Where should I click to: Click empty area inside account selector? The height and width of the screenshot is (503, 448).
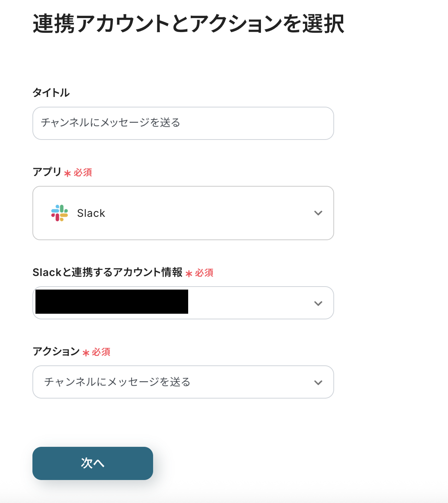click(x=249, y=303)
